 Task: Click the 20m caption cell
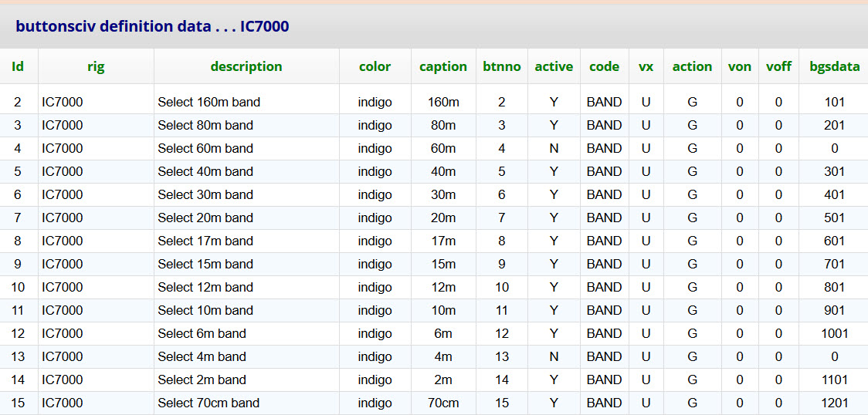[x=442, y=218]
